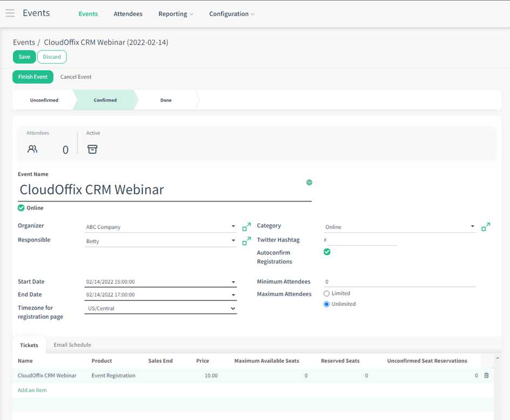
Task: Click Cancel Event
Action: point(76,77)
